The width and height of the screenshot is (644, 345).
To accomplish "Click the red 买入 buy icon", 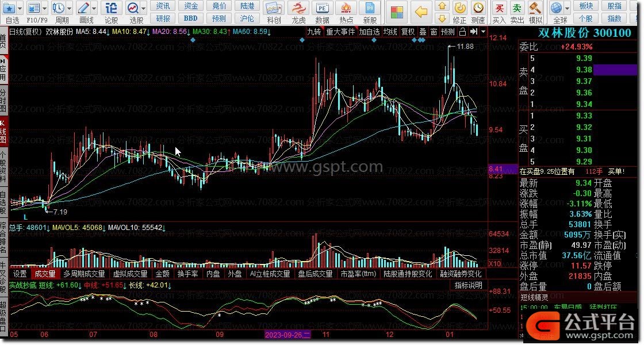I will click(499, 8).
